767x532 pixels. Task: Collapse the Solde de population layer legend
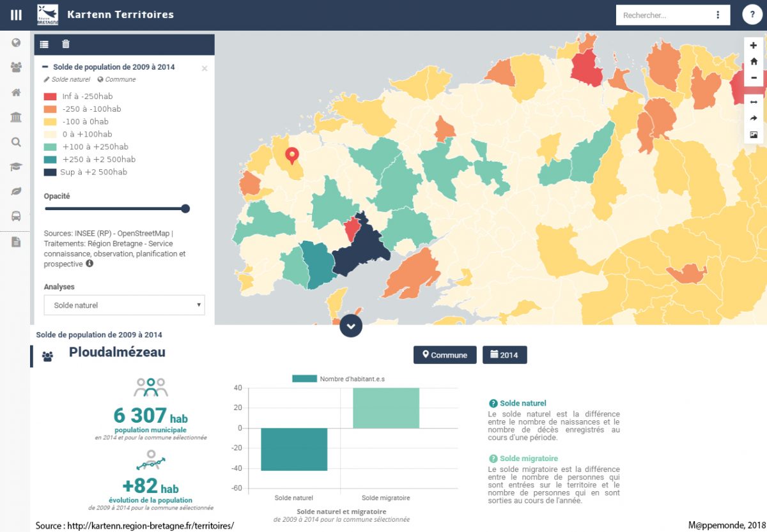pos(45,67)
